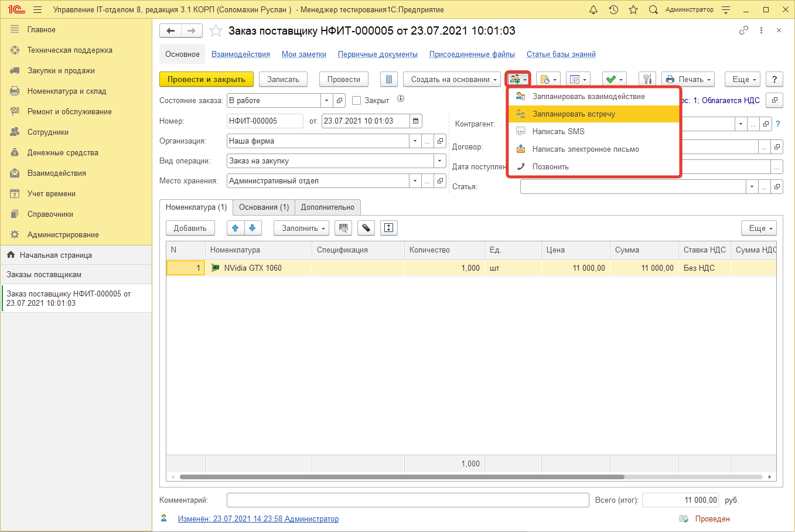Screen dimensions: 795x532
Task: Toggle the Закрыт checkbox
Action: pyautogui.click(x=356, y=101)
